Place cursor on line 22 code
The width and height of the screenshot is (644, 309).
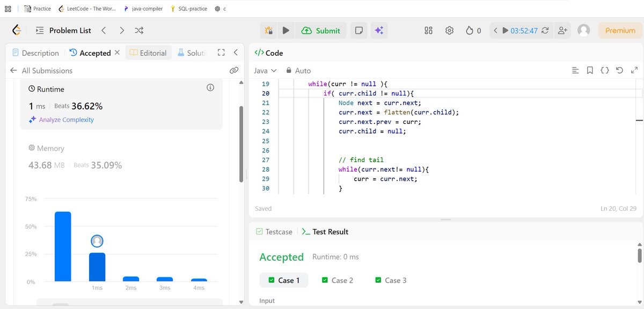tap(399, 112)
